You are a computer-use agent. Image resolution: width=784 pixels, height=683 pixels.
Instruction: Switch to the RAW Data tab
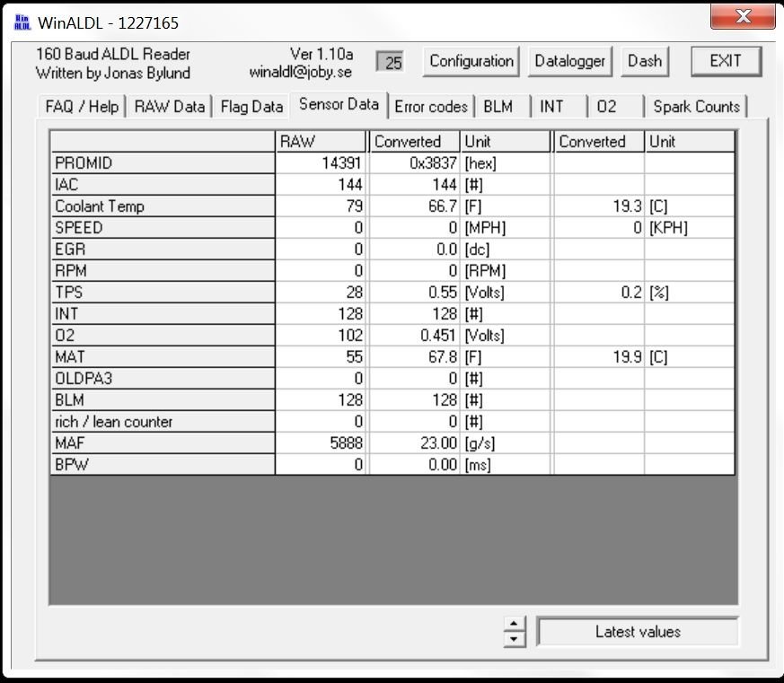(170, 107)
